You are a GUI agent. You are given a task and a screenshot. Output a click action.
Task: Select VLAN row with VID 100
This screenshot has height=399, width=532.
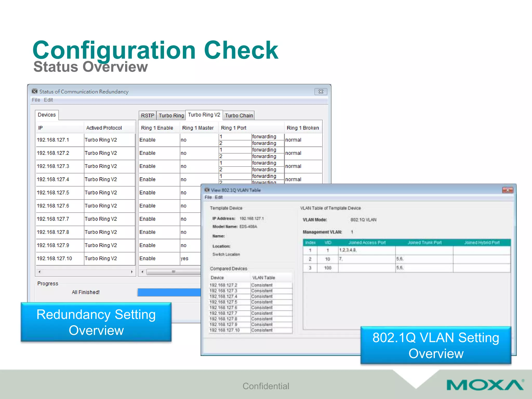click(x=407, y=268)
